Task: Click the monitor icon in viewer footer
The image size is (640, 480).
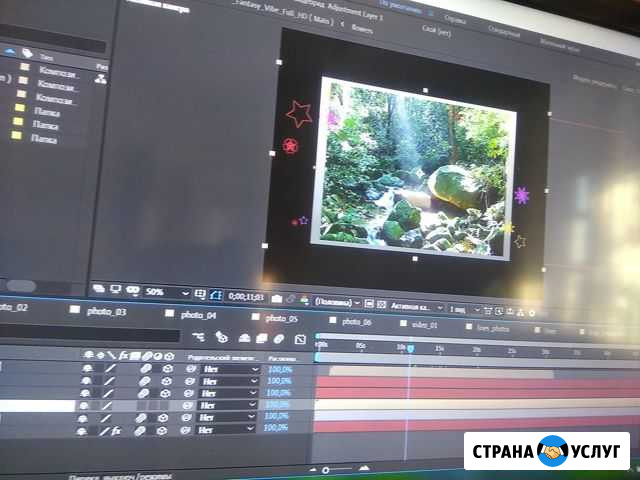Action: pos(116,289)
